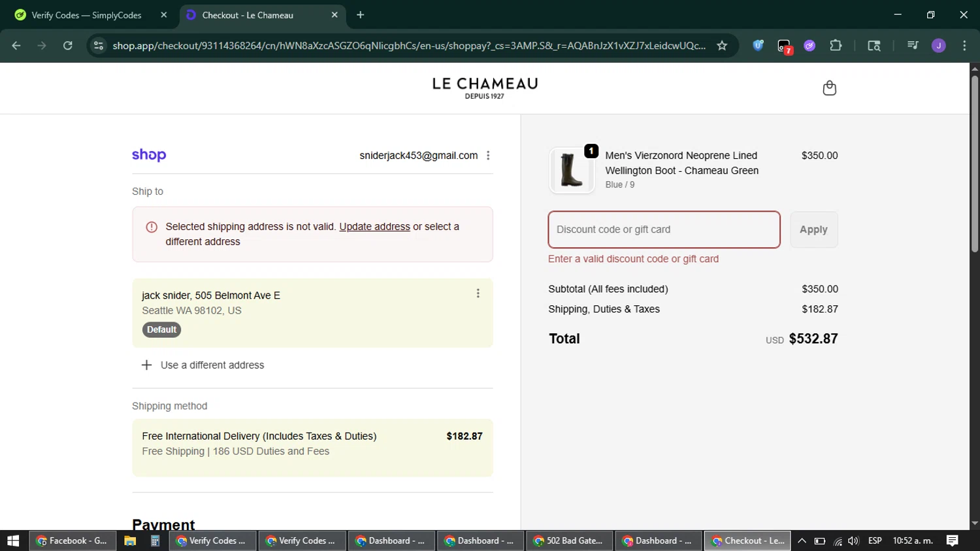View site information icon in address bar
The width and height of the screenshot is (980, 551).
[x=99, y=46]
